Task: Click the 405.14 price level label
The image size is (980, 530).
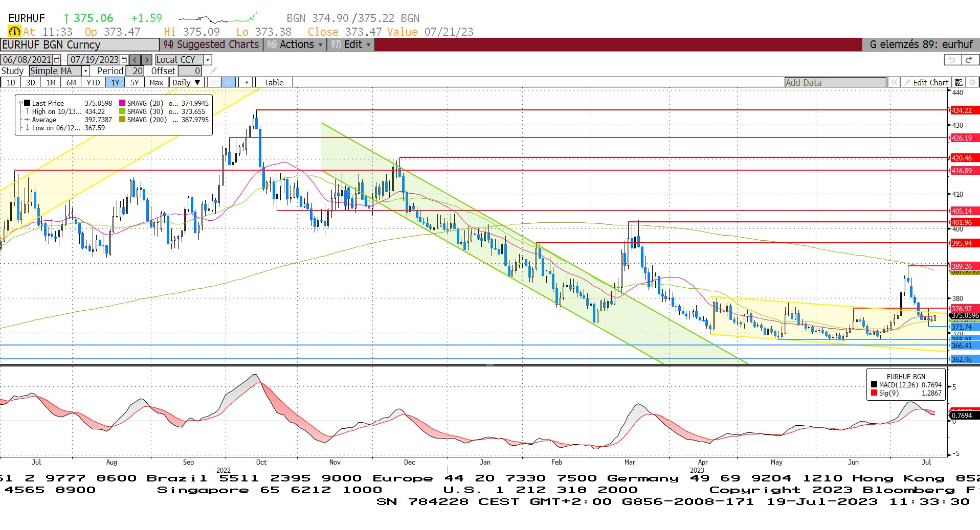Action: [964, 211]
